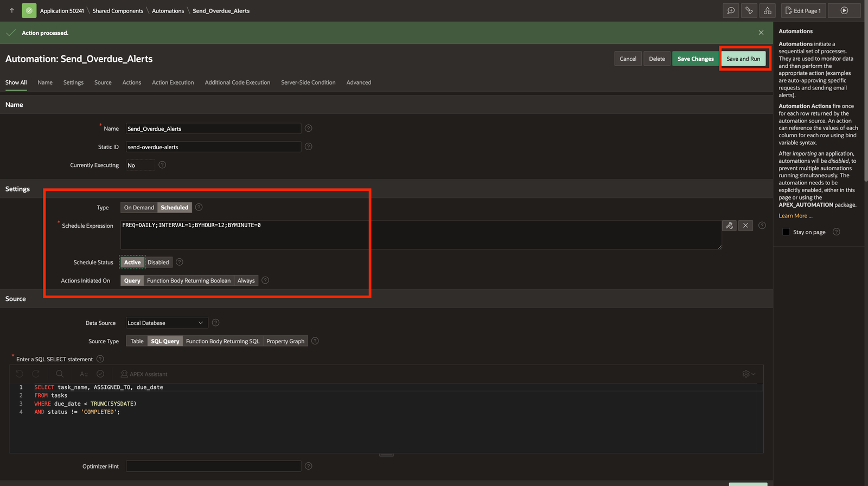Open the Shared Components shapes icon

[767, 11]
